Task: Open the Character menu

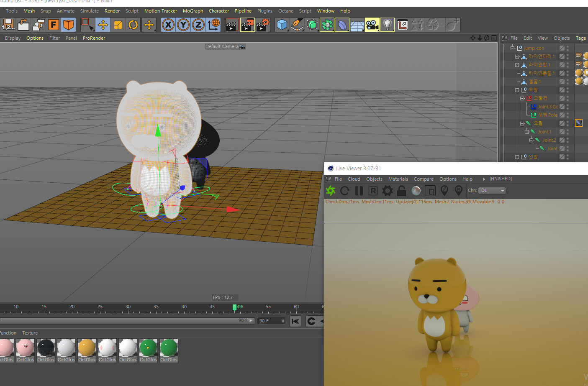Action: 219,11
